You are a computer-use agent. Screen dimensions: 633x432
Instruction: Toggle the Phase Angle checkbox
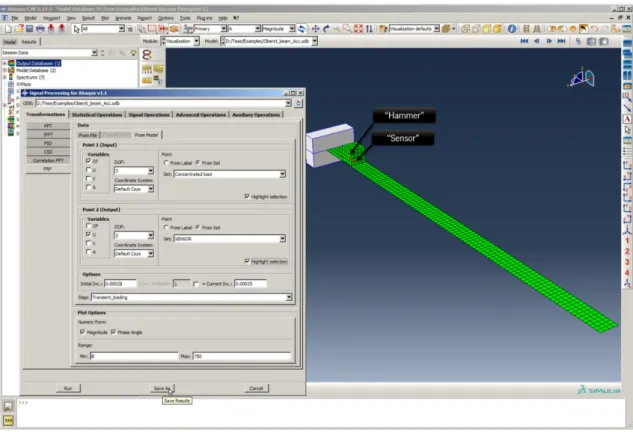coord(113,332)
